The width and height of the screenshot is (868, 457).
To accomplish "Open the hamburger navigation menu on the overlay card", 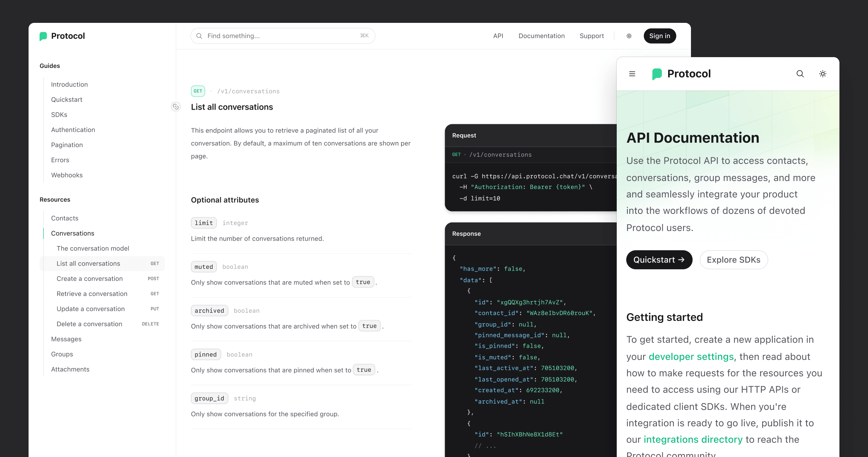I will click(x=632, y=74).
